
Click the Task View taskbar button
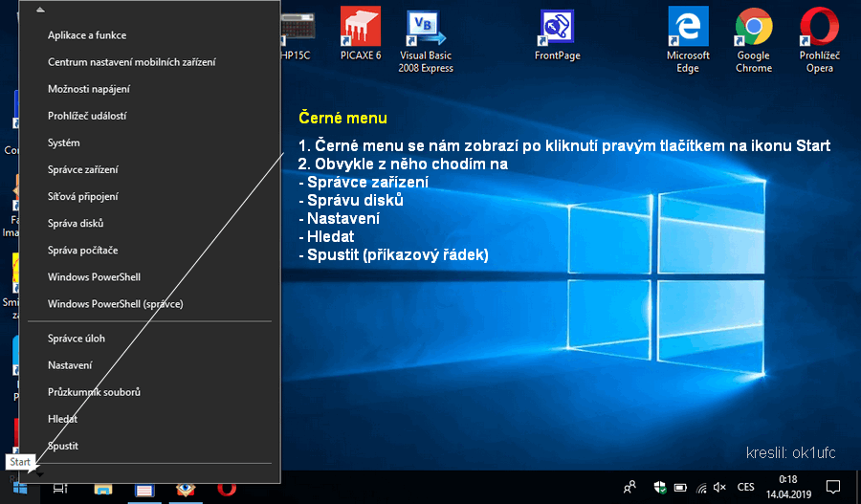(59, 489)
